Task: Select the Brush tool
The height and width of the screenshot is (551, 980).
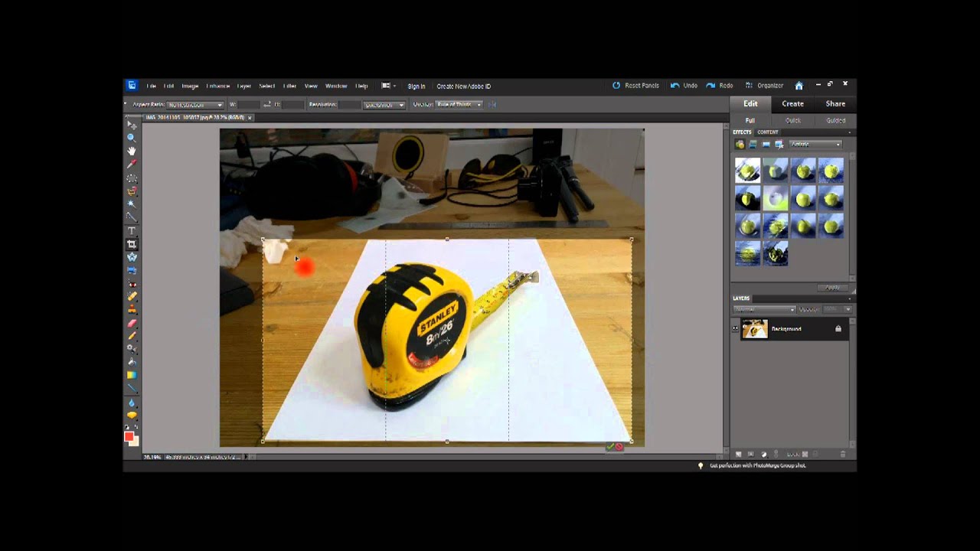Action: 132,334
